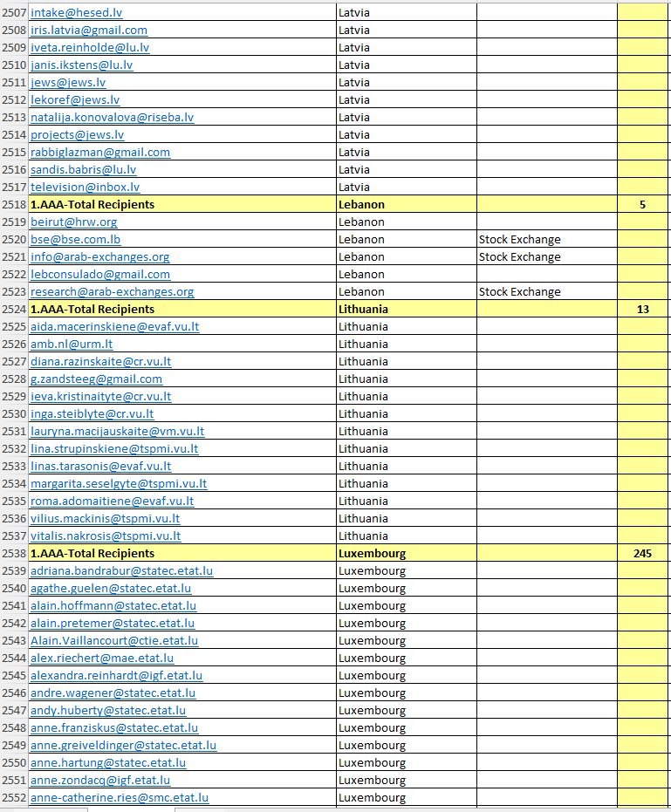The width and height of the screenshot is (671, 812).
Task: Open television@inbox.lv email link
Action: 86,187
